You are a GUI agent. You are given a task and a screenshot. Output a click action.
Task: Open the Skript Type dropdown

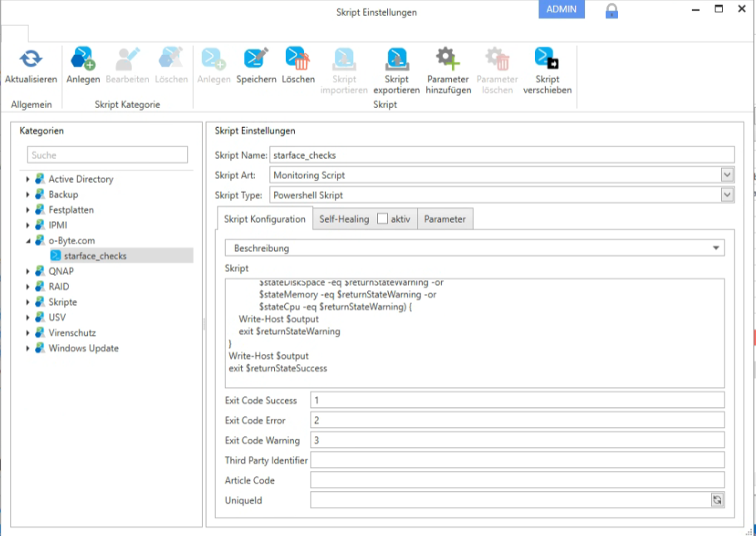click(727, 195)
